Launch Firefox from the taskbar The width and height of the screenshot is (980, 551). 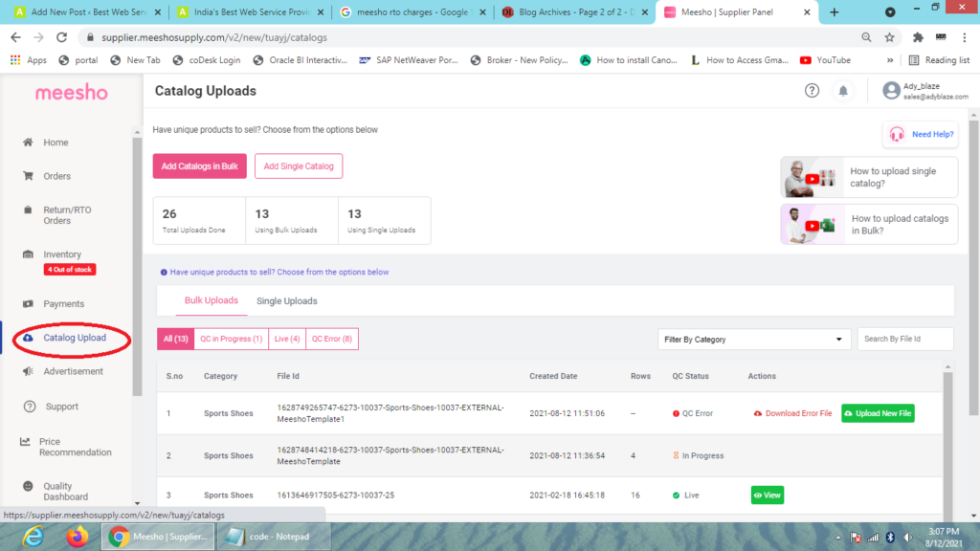[x=78, y=537]
